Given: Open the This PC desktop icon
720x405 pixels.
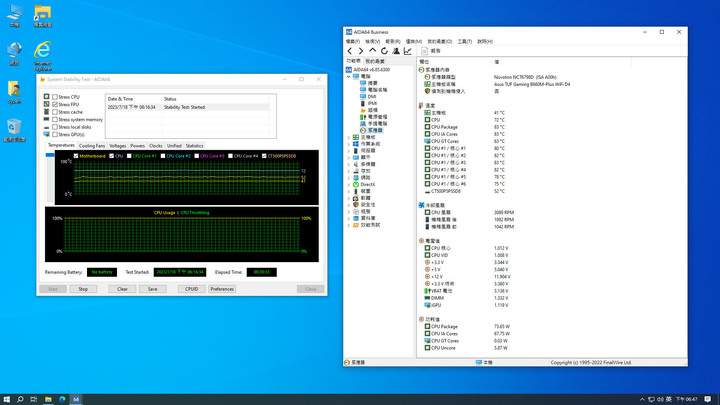Looking at the screenshot, I should click(x=14, y=16).
